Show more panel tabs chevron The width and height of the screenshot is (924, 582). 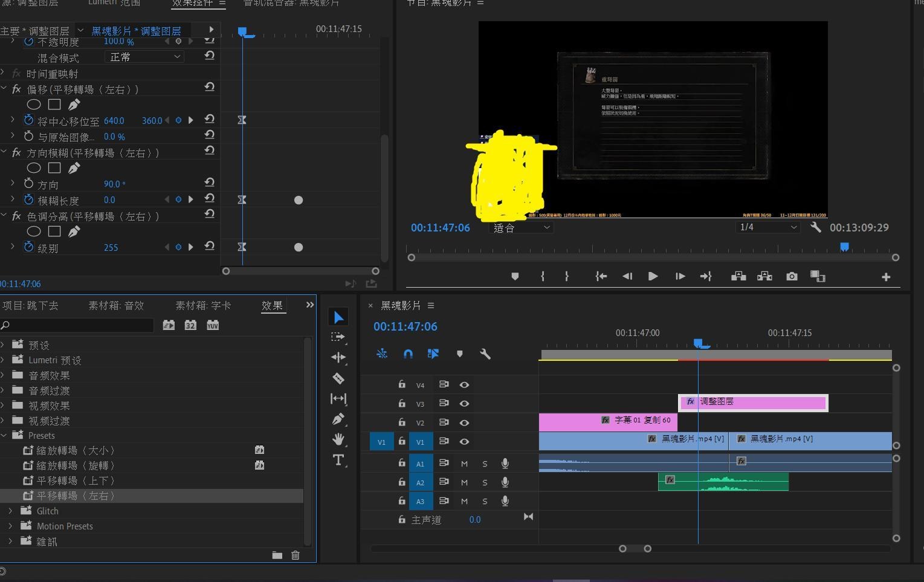pos(310,305)
